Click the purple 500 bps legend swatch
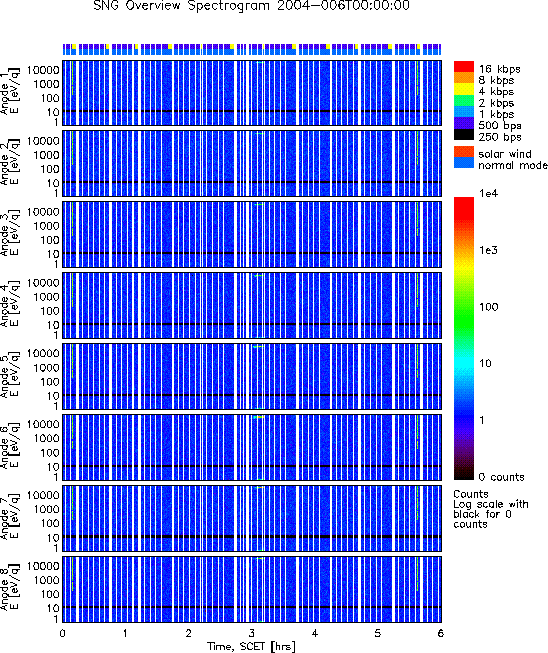 click(x=463, y=123)
